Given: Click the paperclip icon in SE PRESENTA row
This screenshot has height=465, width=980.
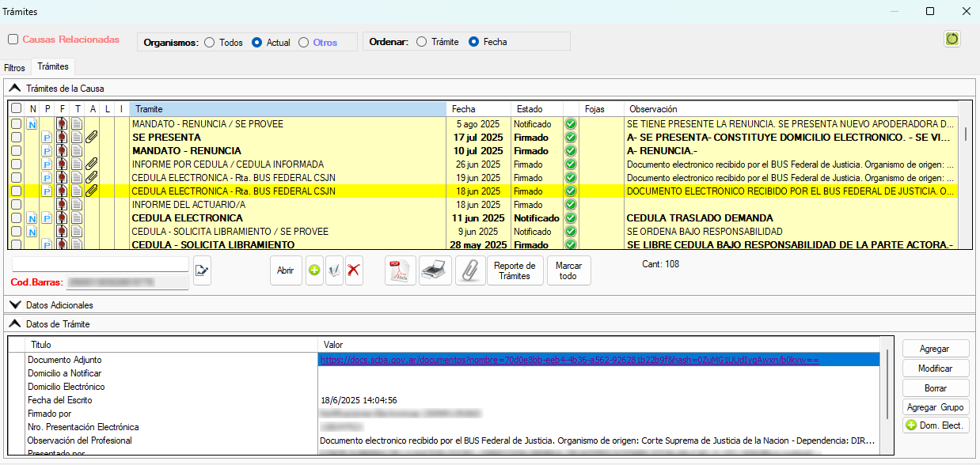Looking at the screenshot, I should [91, 138].
